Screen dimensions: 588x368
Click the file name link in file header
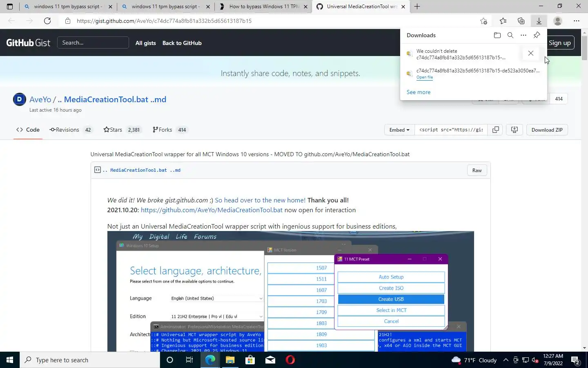coord(142,170)
